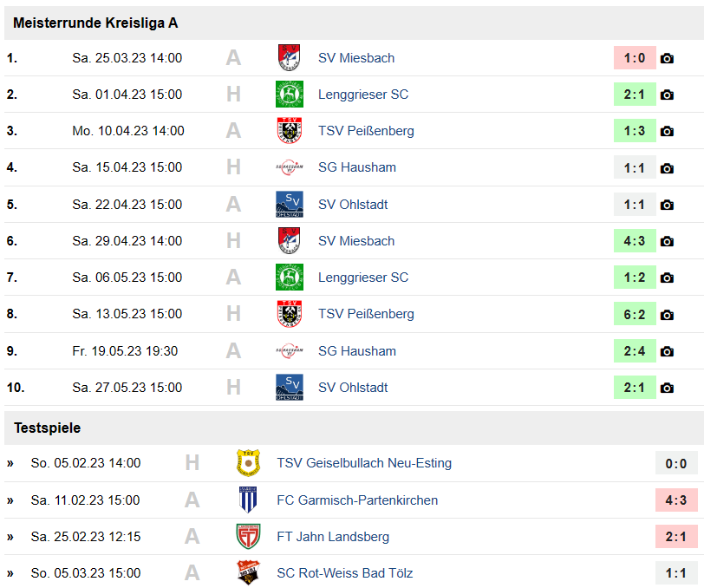This screenshot has width=704, height=588.
Task: Open the 0:0 test match result
Action: (x=676, y=463)
